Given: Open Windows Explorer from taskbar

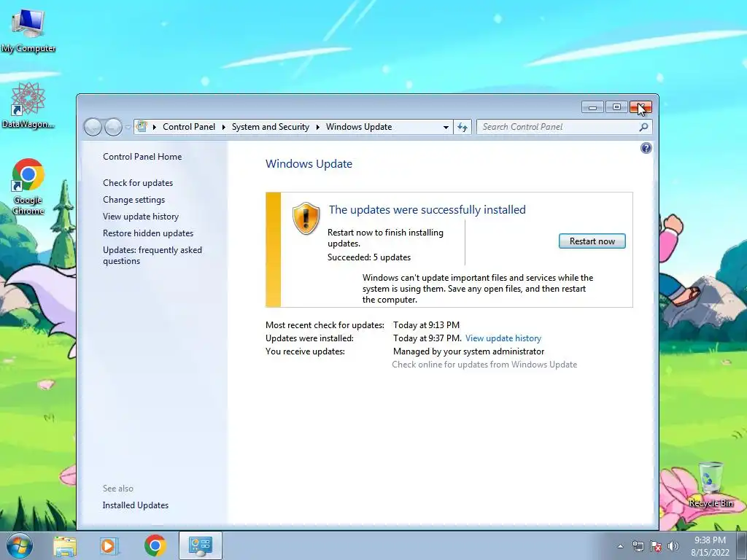Looking at the screenshot, I should coord(65,545).
